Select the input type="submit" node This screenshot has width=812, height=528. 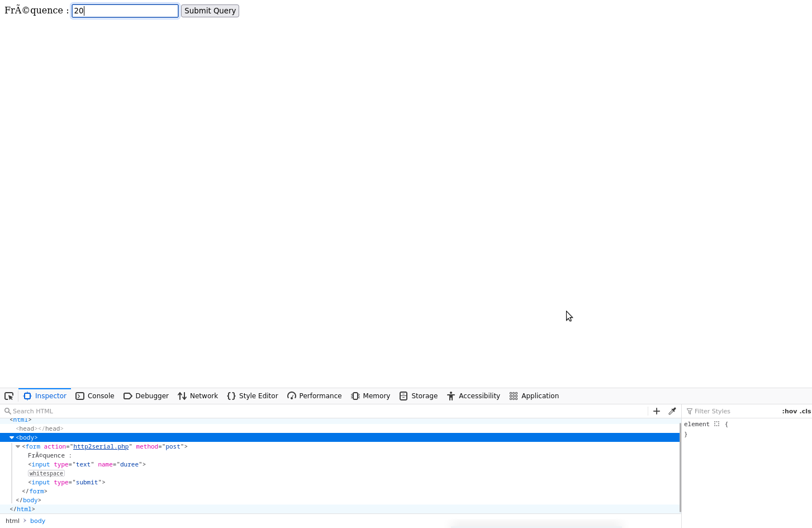click(x=67, y=482)
